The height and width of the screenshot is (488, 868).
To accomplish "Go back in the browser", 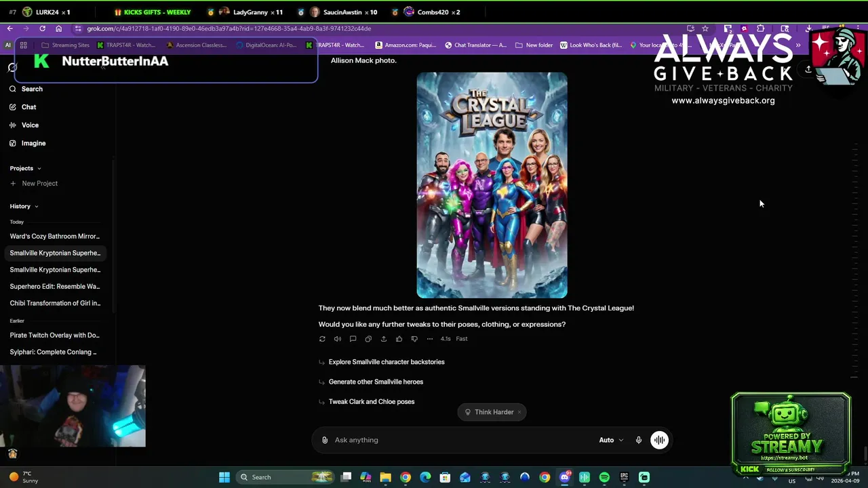I will (x=9, y=28).
